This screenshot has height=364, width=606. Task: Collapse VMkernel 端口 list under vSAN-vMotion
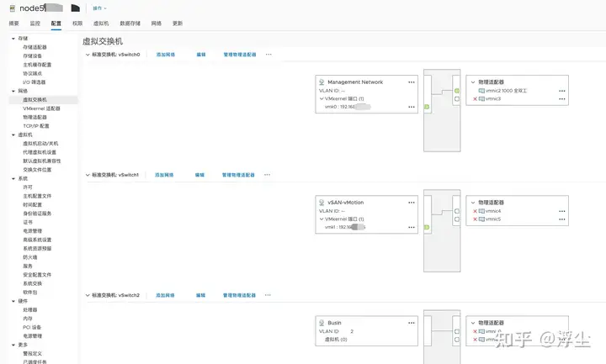[322, 219]
